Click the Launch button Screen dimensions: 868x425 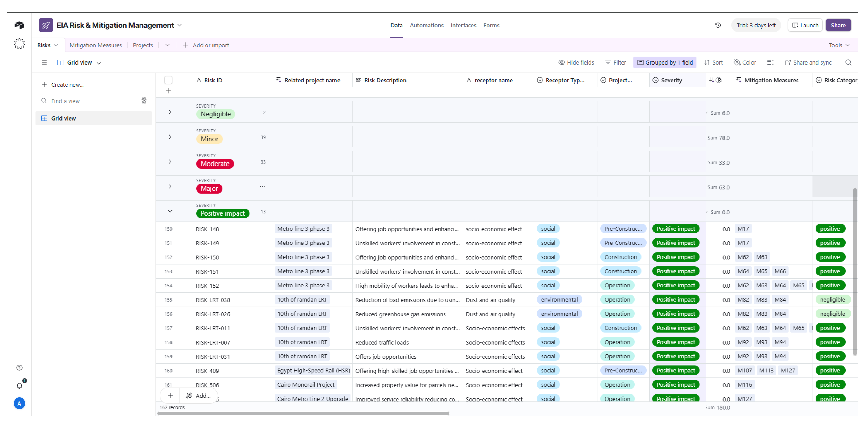pos(805,25)
